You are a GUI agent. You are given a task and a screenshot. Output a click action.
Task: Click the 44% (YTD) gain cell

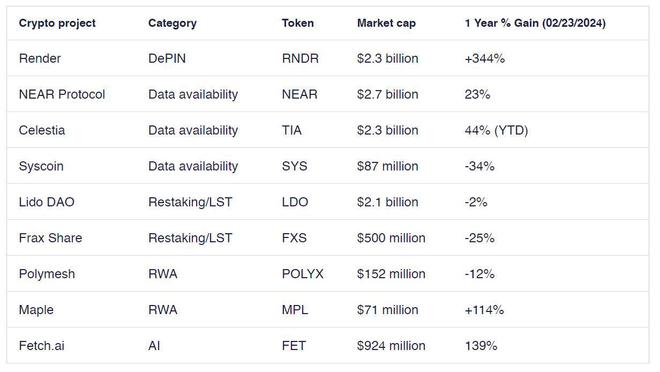(496, 130)
